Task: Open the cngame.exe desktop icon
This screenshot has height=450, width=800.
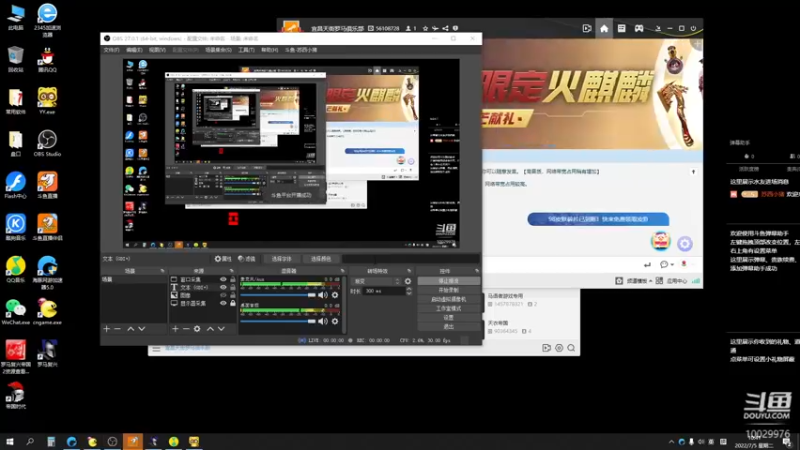Action: point(47,312)
